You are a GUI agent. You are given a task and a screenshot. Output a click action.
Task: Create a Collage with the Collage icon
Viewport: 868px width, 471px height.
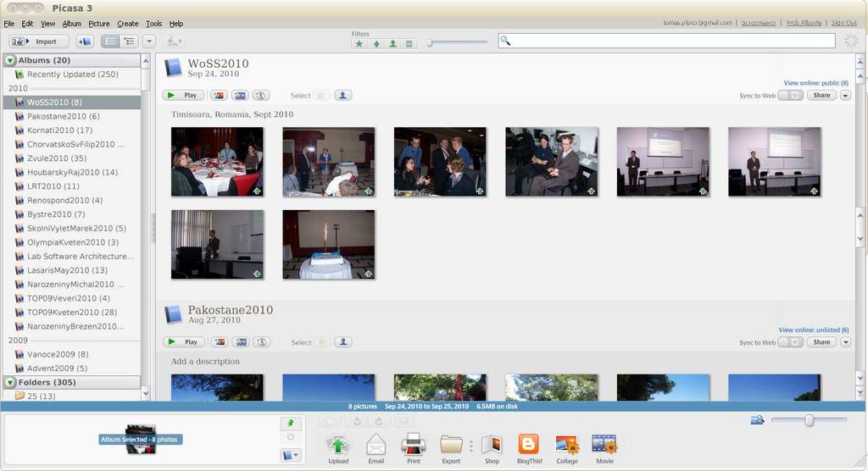(567, 446)
